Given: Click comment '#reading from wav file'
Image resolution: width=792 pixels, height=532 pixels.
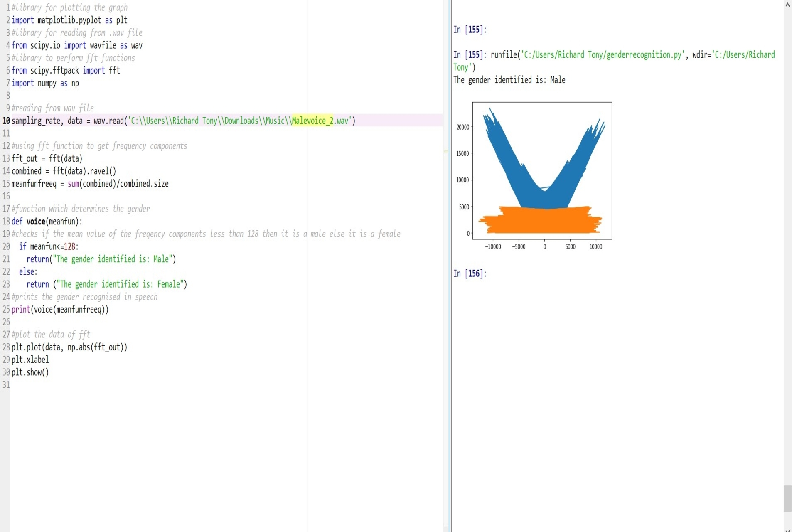Looking at the screenshot, I should (x=53, y=108).
